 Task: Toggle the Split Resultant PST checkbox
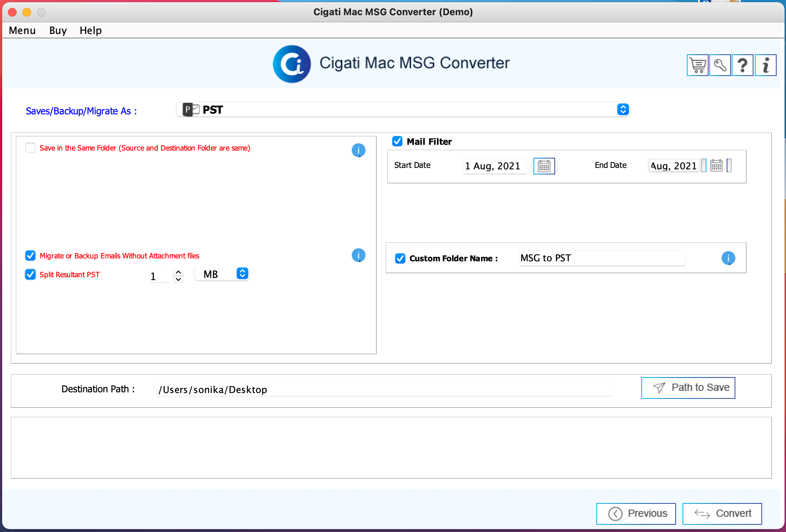pyautogui.click(x=30, y=274)
